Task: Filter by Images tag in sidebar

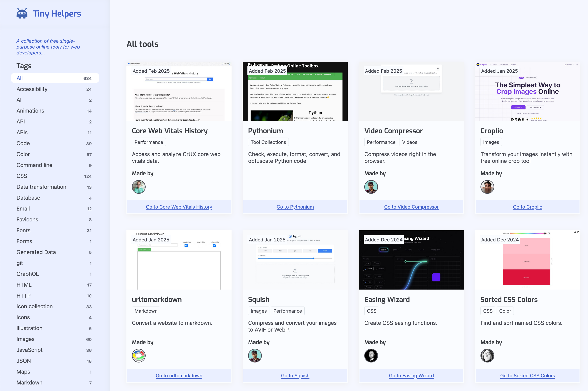Action: (55, 339)
